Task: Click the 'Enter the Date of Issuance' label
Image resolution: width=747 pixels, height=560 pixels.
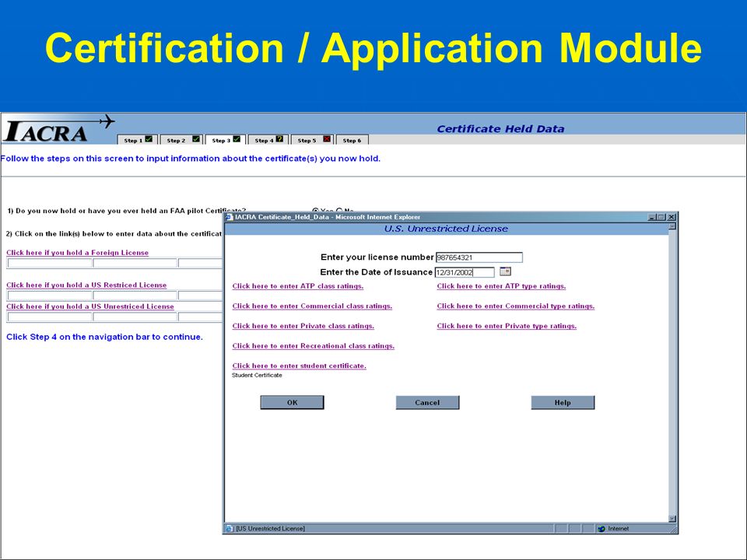Action: tap(376, 272)
